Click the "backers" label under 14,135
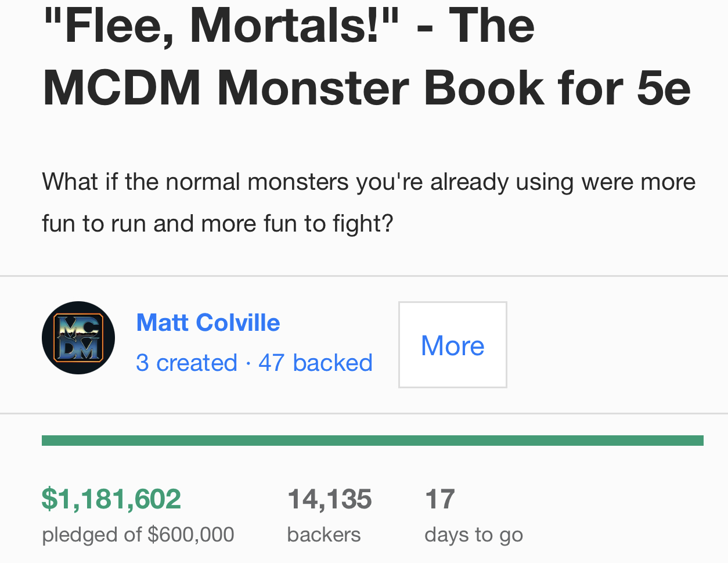The width and height of the screenshot is (728, 563). click(324, 535)
